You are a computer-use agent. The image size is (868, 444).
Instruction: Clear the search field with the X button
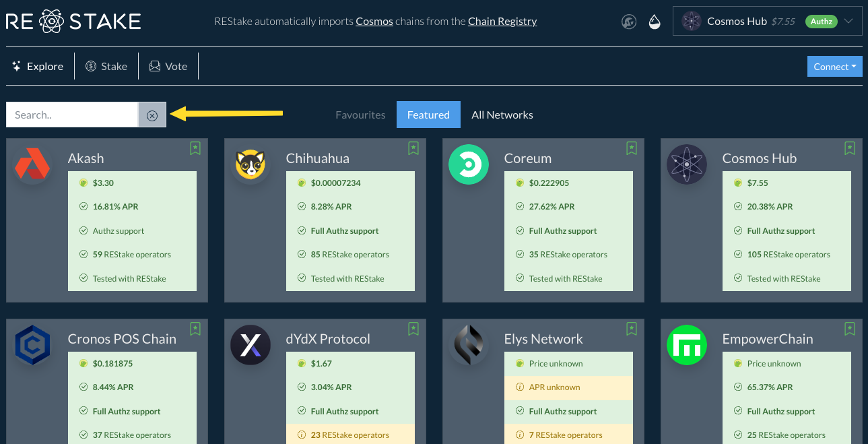152,115
